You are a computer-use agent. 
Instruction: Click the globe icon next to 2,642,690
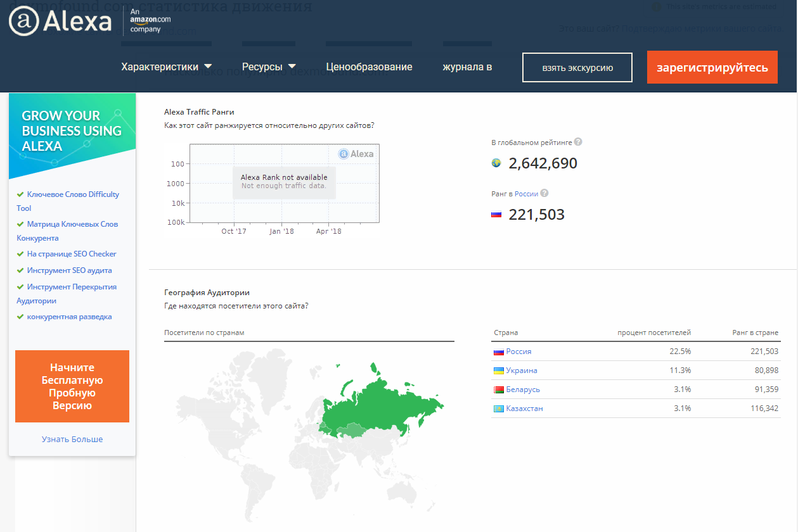[x=496, y=163]
